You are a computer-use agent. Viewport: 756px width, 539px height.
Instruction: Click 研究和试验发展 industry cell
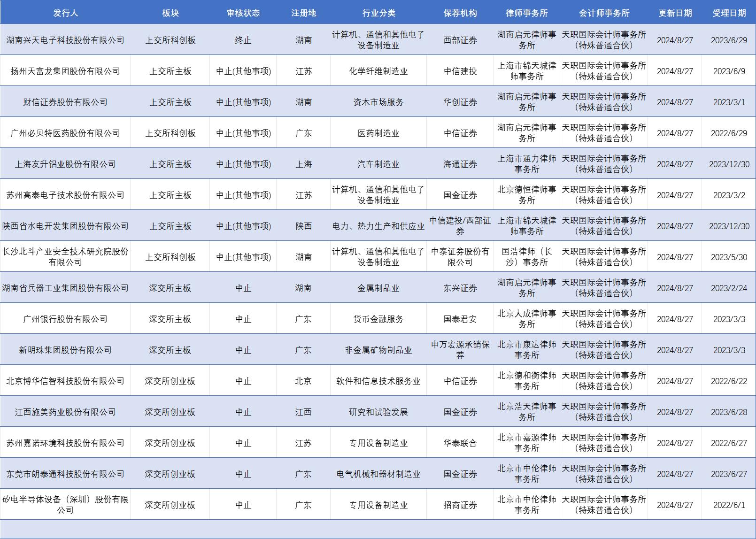378,412
